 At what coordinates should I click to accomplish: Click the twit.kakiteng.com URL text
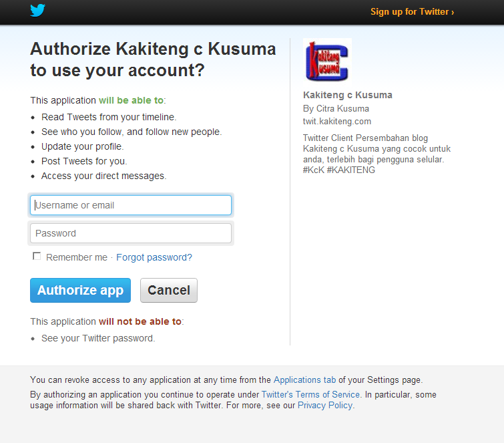[x=337, y=121]
